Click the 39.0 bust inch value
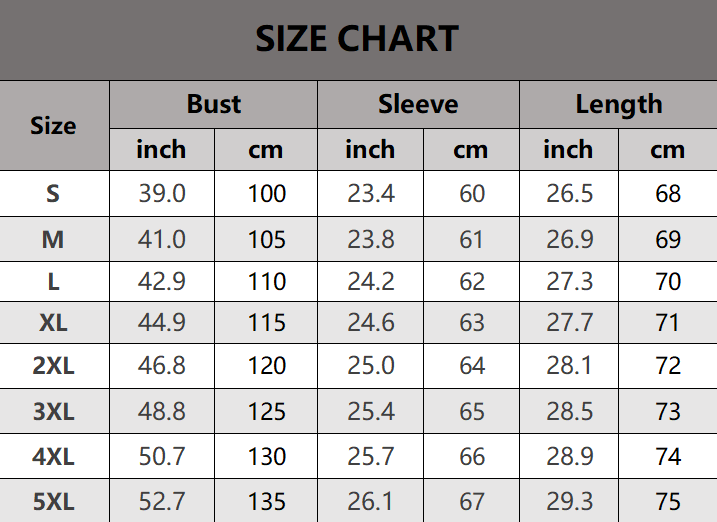This screenshot has height=522, width=717. pyautogui.click(x=161, y=193)
